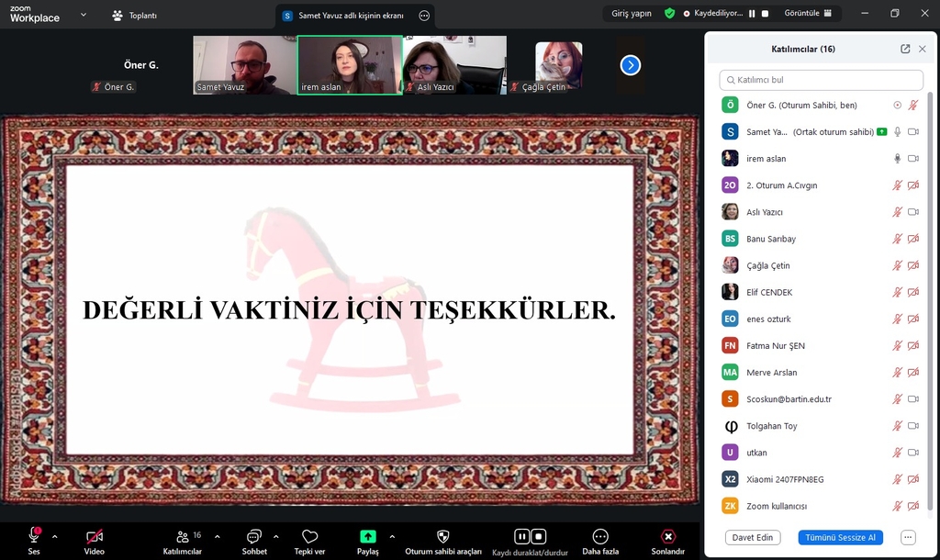The width and height of the screenshot is (940, 560).
Task: Click the green encryption shield icon
Action: point(670,14)
